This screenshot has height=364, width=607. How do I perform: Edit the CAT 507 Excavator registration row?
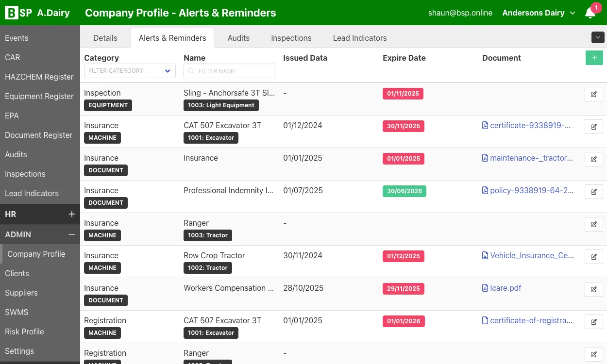tap(594, 322)
